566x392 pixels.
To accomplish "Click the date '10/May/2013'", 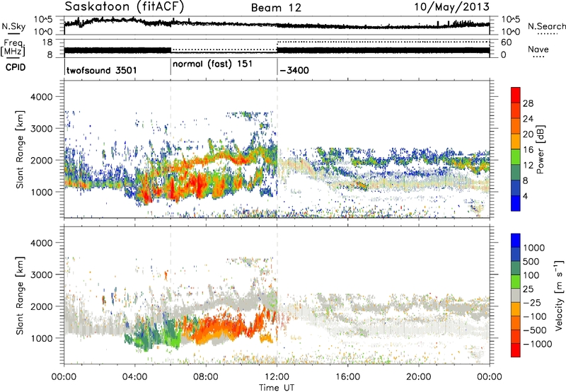I will (451, 7).
